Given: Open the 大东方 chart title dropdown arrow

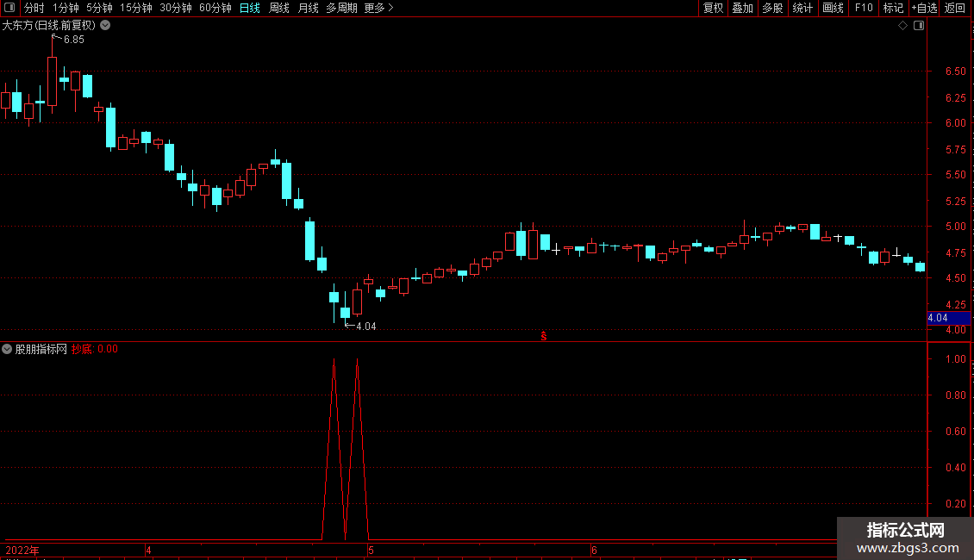Looking at the screenshot, I should (x=106, y=26).
